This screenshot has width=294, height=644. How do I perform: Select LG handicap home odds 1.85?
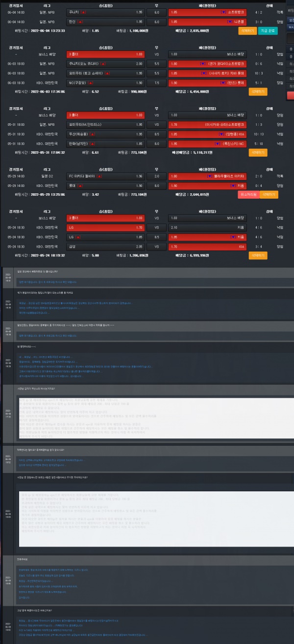pos(105,237)
